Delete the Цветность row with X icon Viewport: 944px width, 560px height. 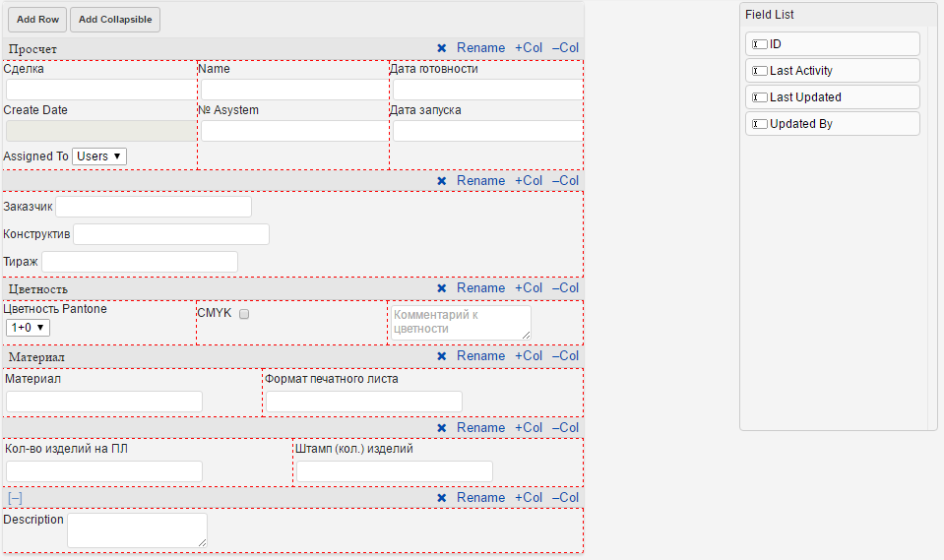(x=442, y=288)
